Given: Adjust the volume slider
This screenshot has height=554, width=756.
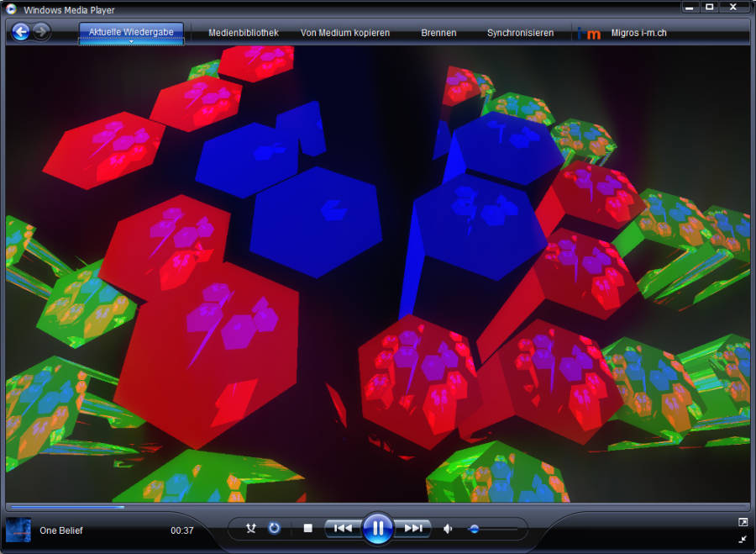Looking at the screenshot, I should coord(475,529).
